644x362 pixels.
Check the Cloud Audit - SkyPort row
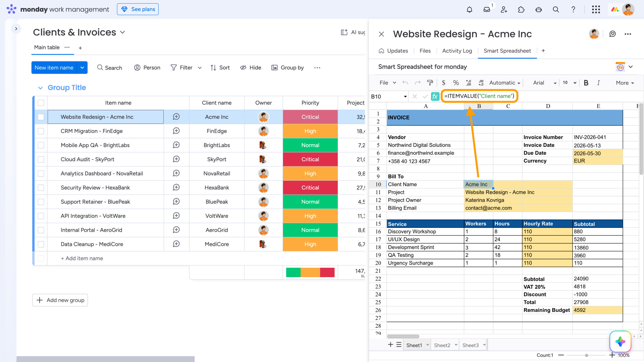pos(41,159)
